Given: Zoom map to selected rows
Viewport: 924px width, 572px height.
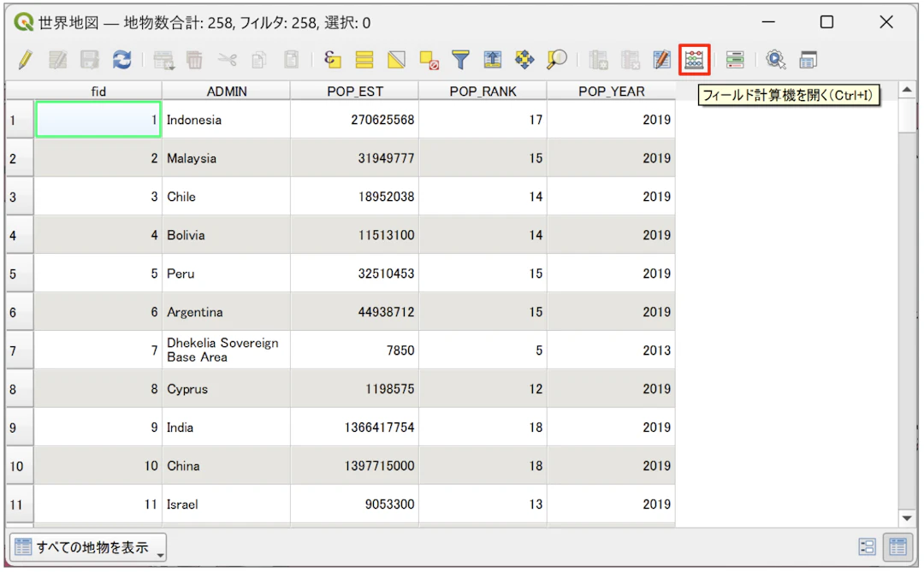Looking at the screenshot, I should [x=557, y=60].
